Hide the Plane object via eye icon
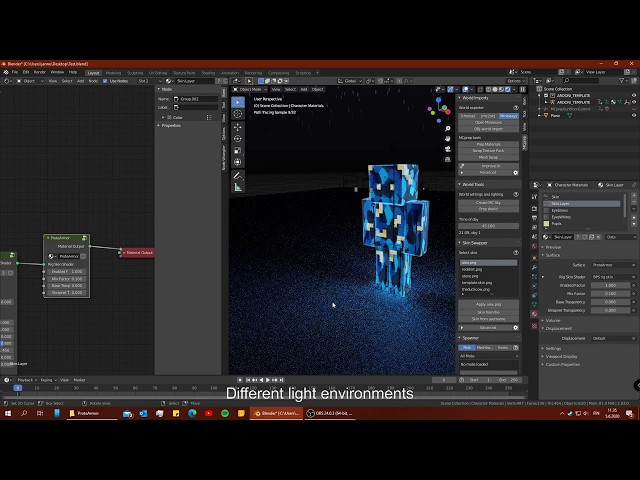The image size is (640, 480). (x=634, y=116)
